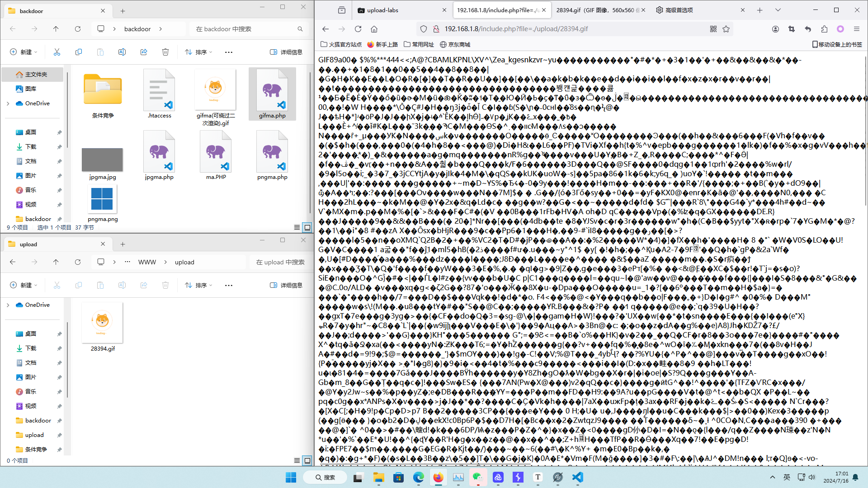The height and width of the screenshot is (488, 868).
Task: Open the sort dropdown in the backdoor window
Action: coord(198,52)
